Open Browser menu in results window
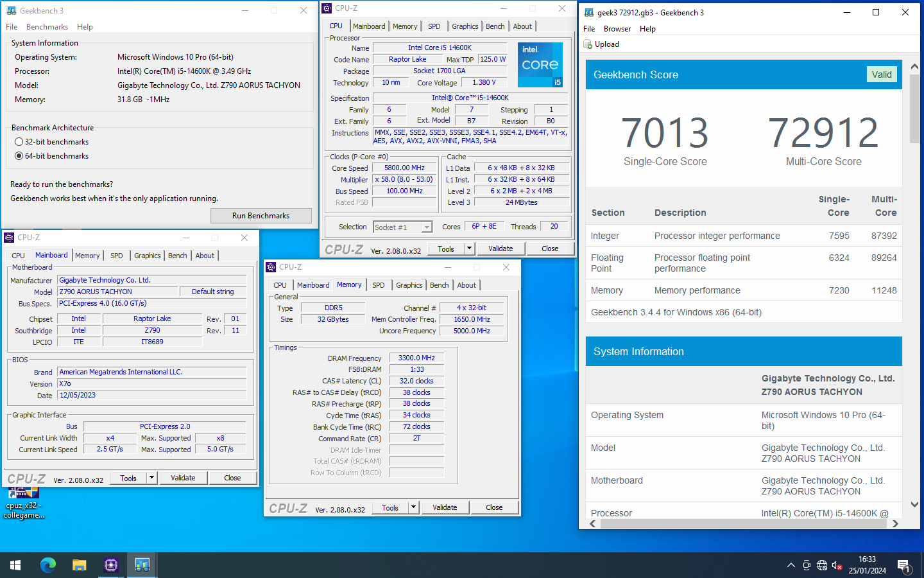 [617, 29]
